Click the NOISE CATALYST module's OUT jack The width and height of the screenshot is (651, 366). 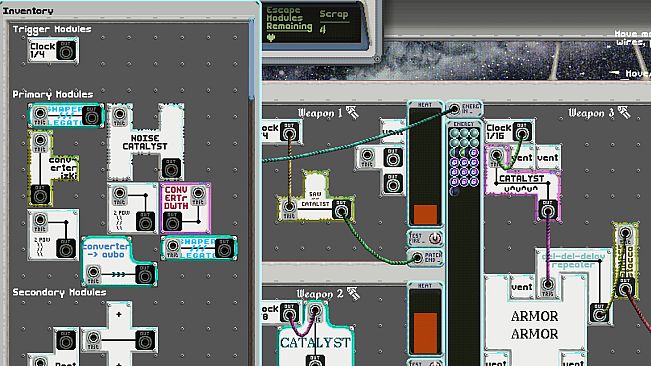171,168
